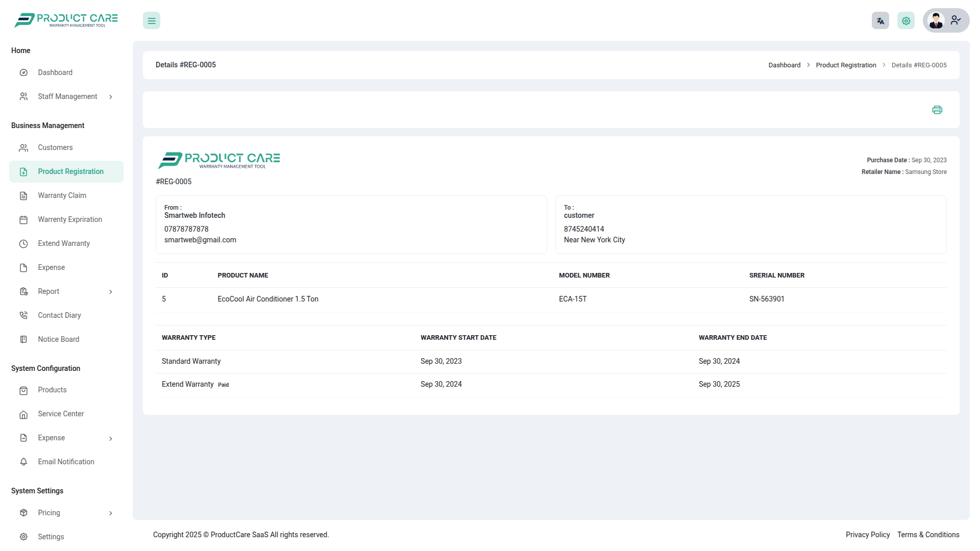Open the language translation icon

click(x=880, y=21)
